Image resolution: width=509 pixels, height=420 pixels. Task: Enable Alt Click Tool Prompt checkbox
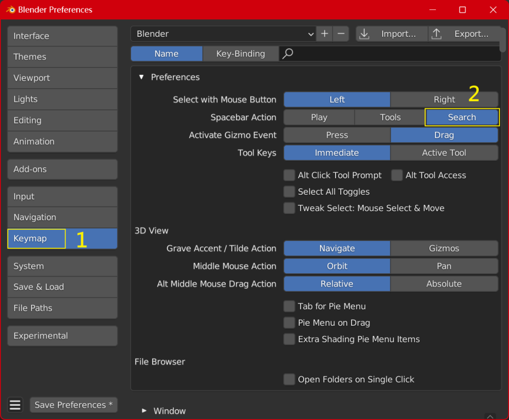click(289, 175)
